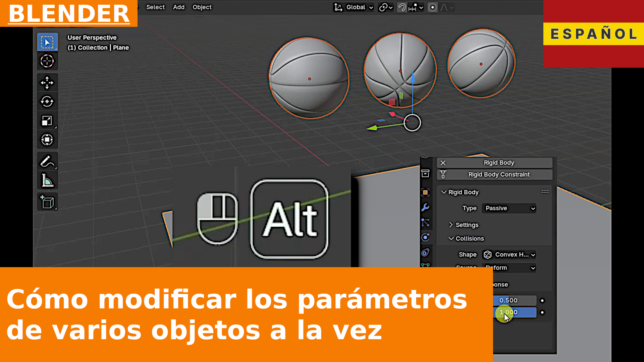Pick the Measure tool

(47, 180)
